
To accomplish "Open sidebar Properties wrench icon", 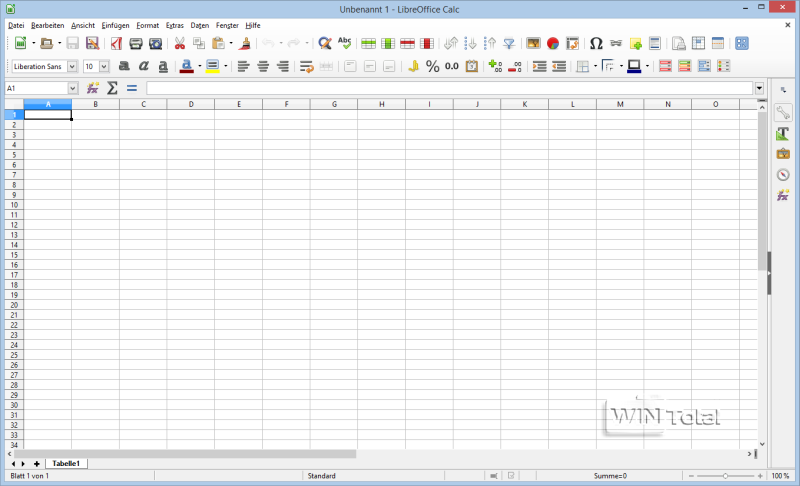I will tap(783, 112).
